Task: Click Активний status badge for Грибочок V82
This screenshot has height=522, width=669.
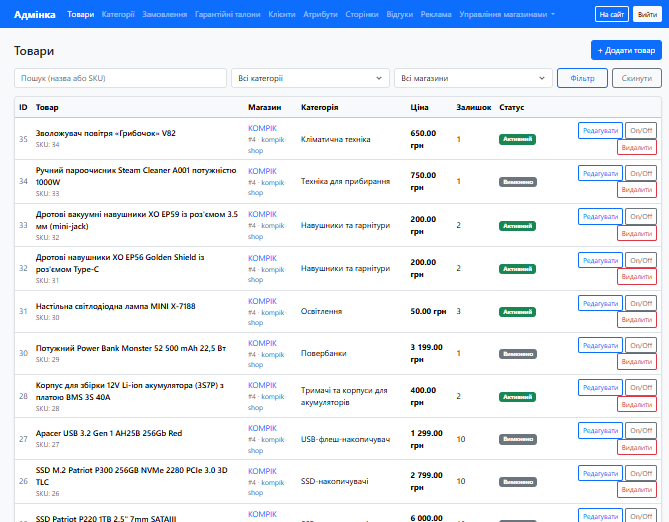Action: (x=517, y=139)
